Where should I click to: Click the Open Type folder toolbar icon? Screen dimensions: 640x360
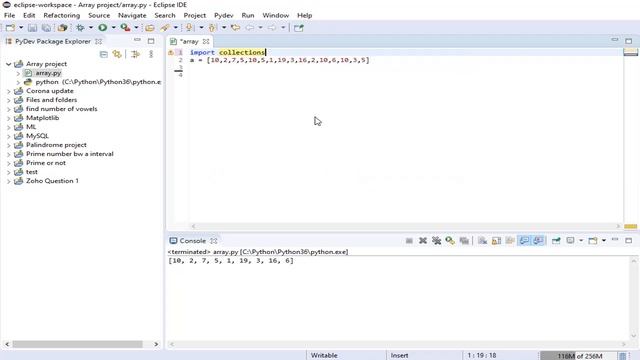click(150, 28)
